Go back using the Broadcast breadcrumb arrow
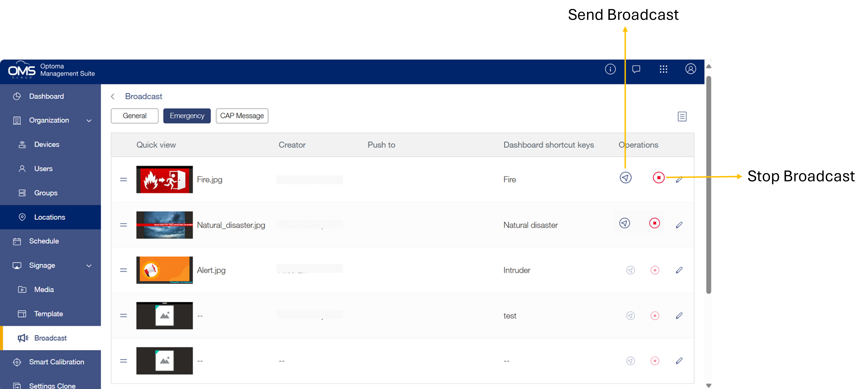This screenshot has height=389, width=868. (x=113, y=96)
